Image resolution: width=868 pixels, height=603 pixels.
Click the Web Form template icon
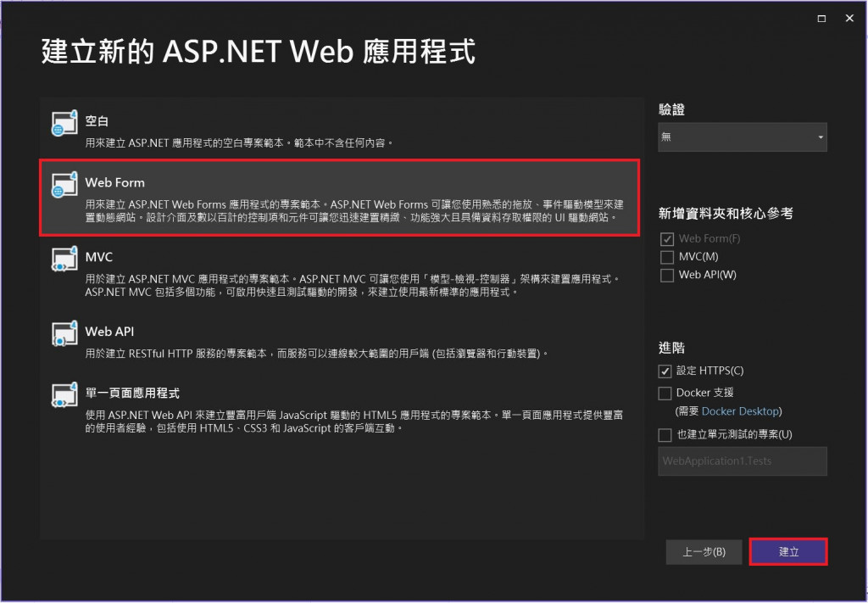point(64,185)
